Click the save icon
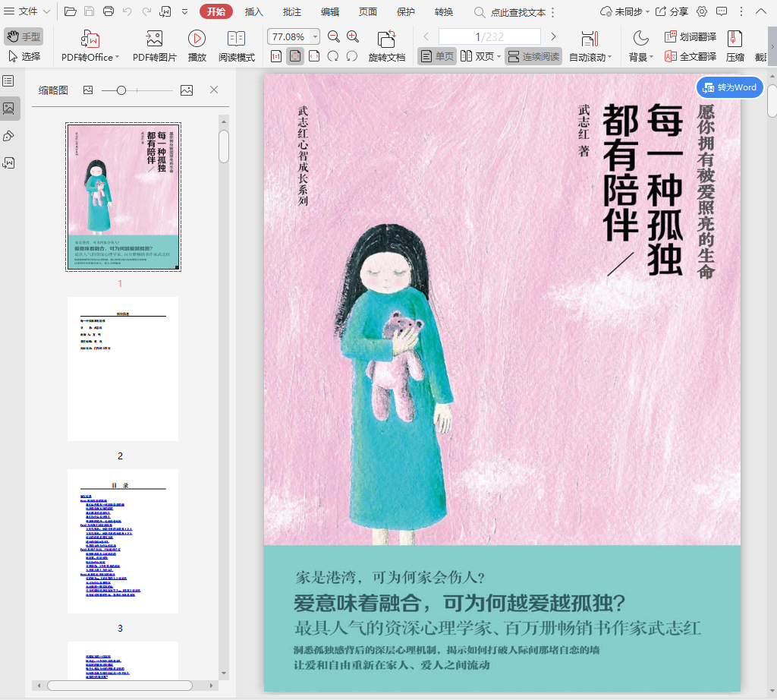Image resolution: width=777 pixels, height=700 pixels. (x=90, y=11)
